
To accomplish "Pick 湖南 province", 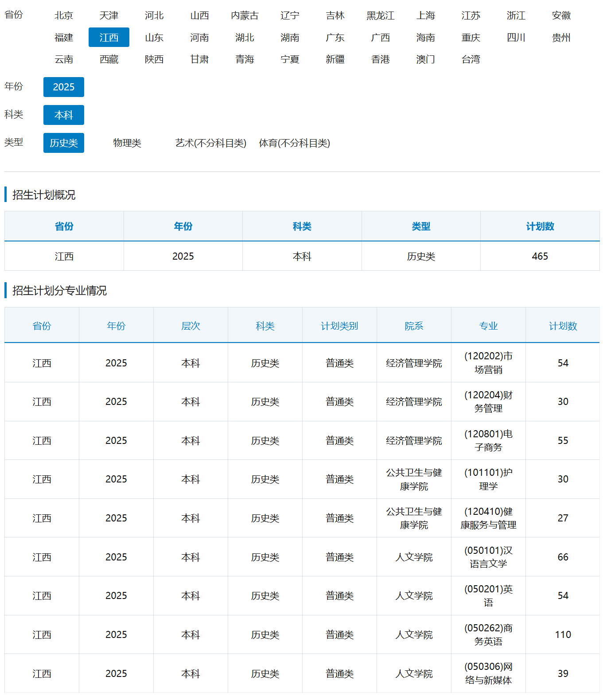I will click(290, 38).
